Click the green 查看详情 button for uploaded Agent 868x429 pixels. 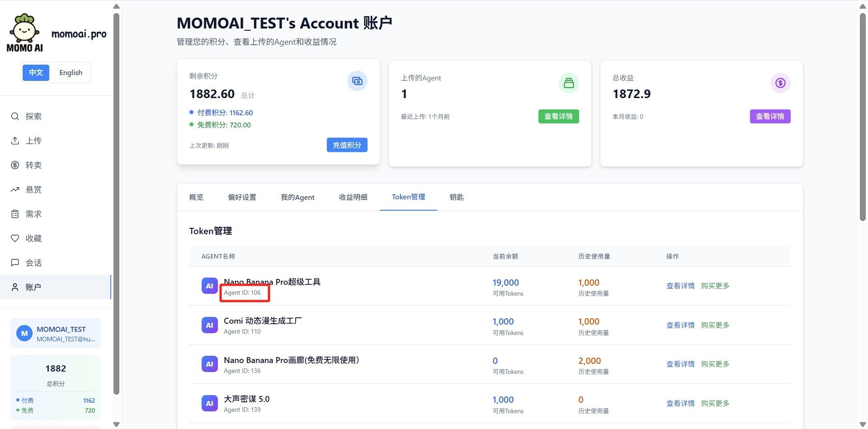(558, 117)
